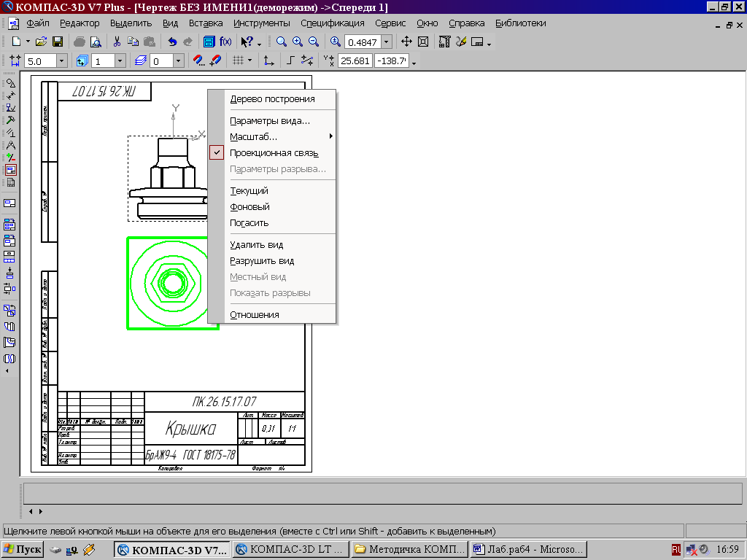747x560 pixels.
Task: Open an existing file with folder icon
Action: 42,42
